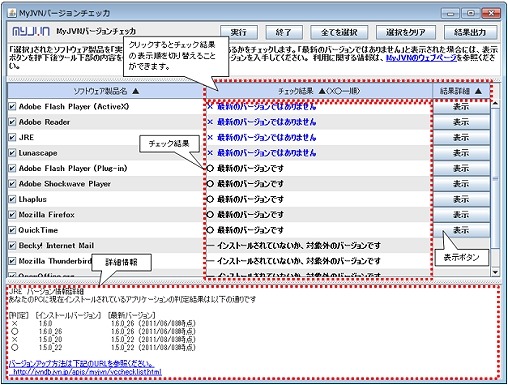Close the MyJVN window
Image resolution: width=508 pixels, height=385 pixels.
[x=490, y=13]
